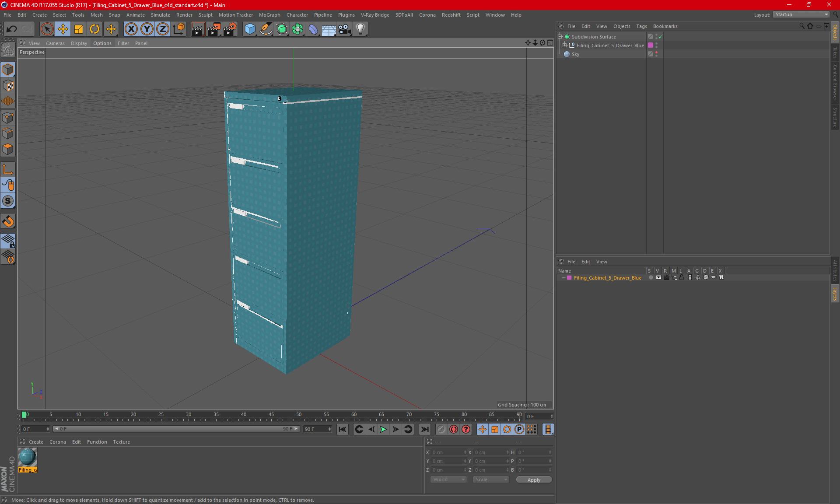
Task: Select the spline Pen tool
Action: point(266,29)
